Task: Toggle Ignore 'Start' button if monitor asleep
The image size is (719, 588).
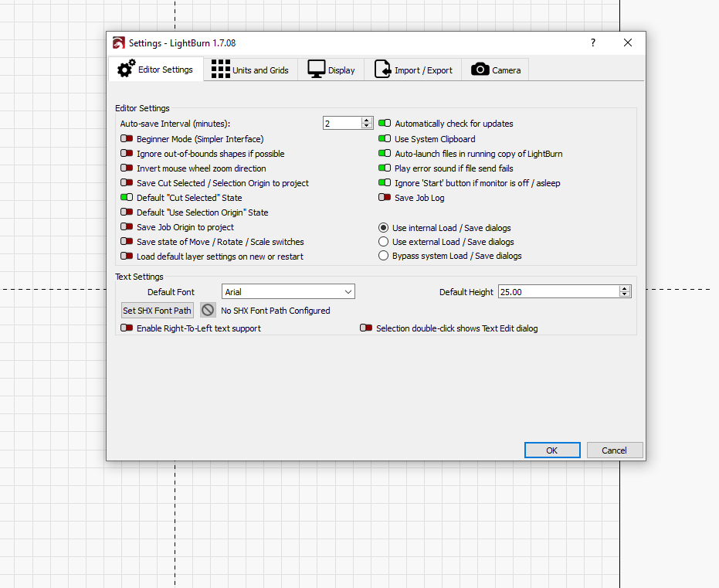Action: coord(385,182)
